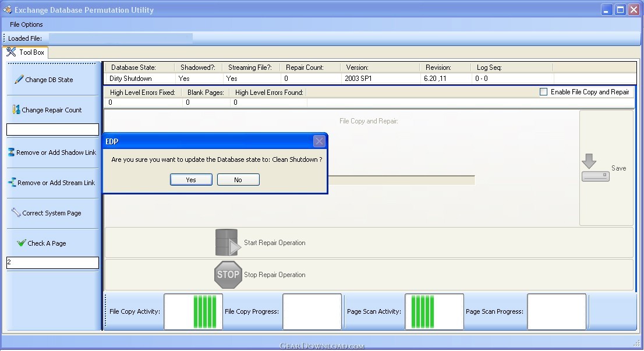Image resolution: width=644 pixels, height=351 pixels.
Task: Click the 0 - 0 Log Seq value
Action: 482,79
